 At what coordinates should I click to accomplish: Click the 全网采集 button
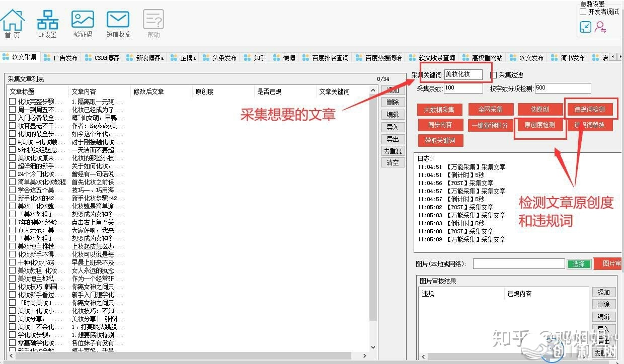tap(491, 109)
